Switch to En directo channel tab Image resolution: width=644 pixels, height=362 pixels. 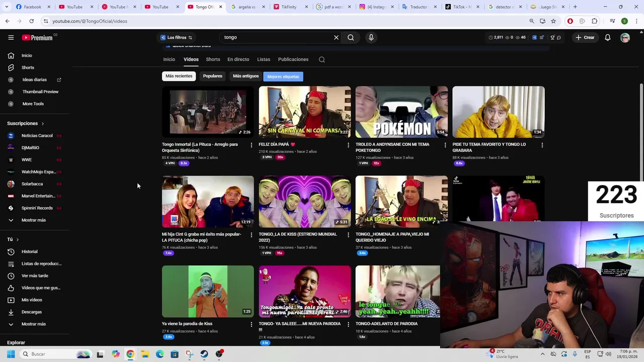tap(238, 59)
